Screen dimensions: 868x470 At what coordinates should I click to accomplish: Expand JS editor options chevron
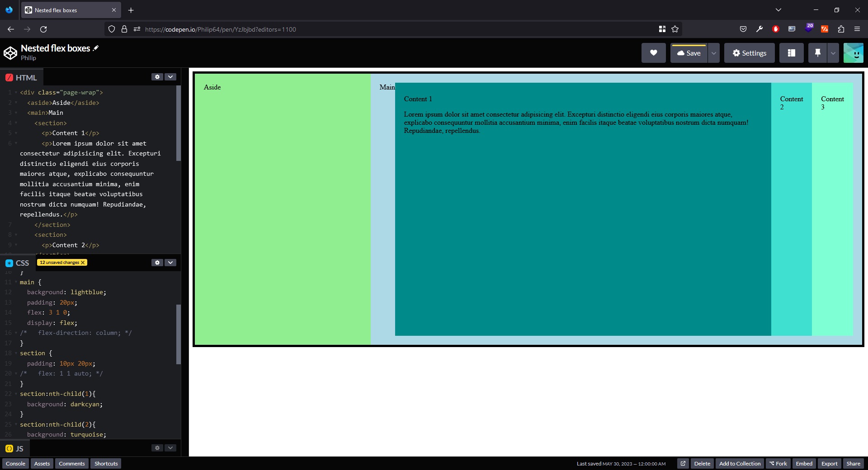(170, 448)
